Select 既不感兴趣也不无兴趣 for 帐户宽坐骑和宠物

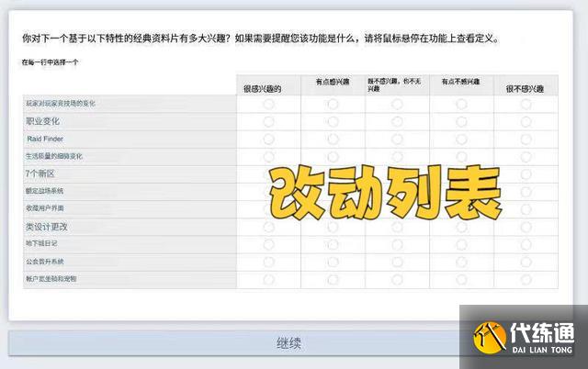pyautogui.click(x=397, y=278)
